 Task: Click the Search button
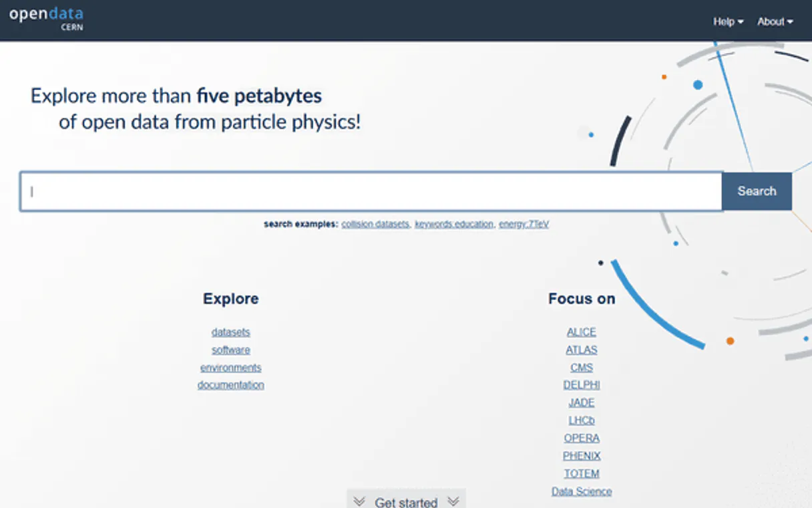pos(757,191)
